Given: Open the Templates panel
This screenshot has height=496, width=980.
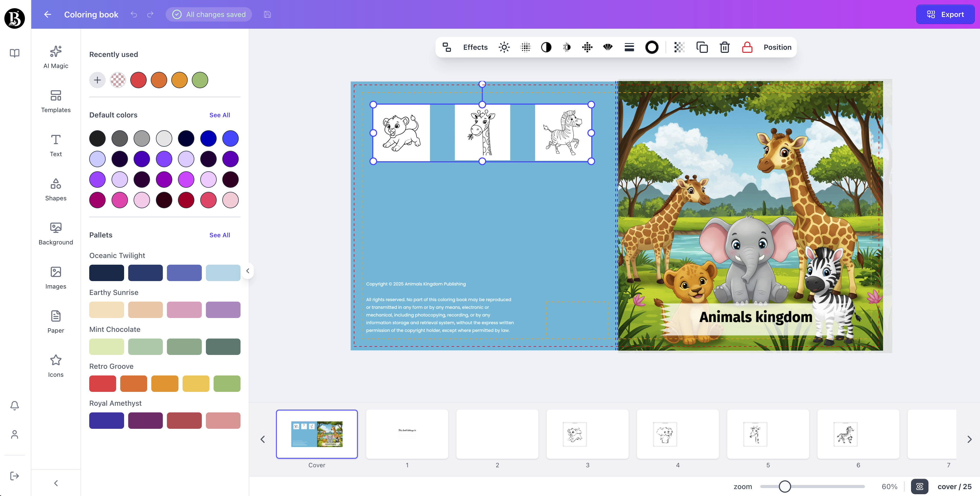Looking at the screenshot, I should (56, 101).
